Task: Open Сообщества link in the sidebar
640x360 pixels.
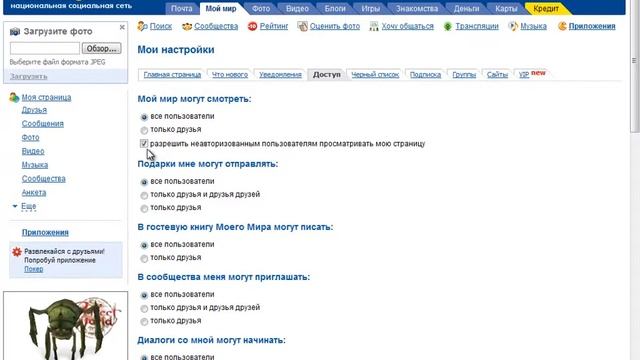Action: click(x=44, y=179)
